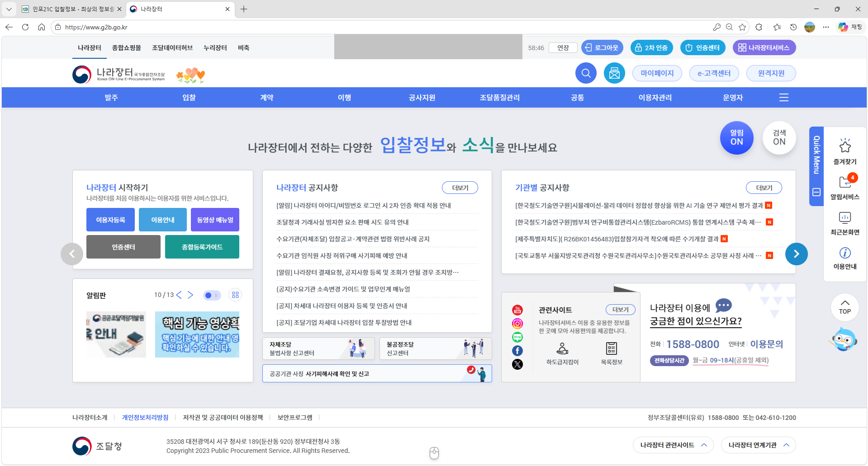Click the 인증센터 header button

pyautogui.click(x=703, y=48)
